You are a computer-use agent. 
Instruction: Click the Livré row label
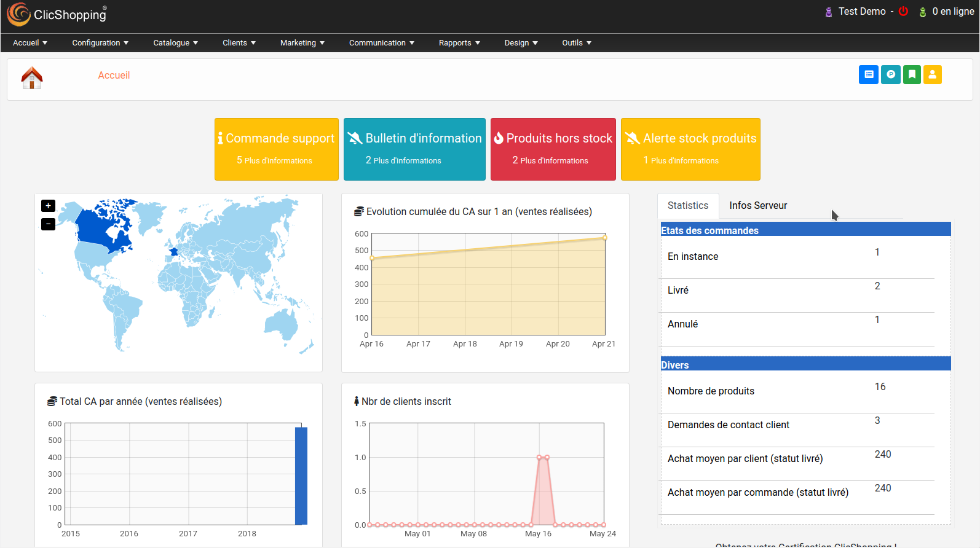point(678,291)
